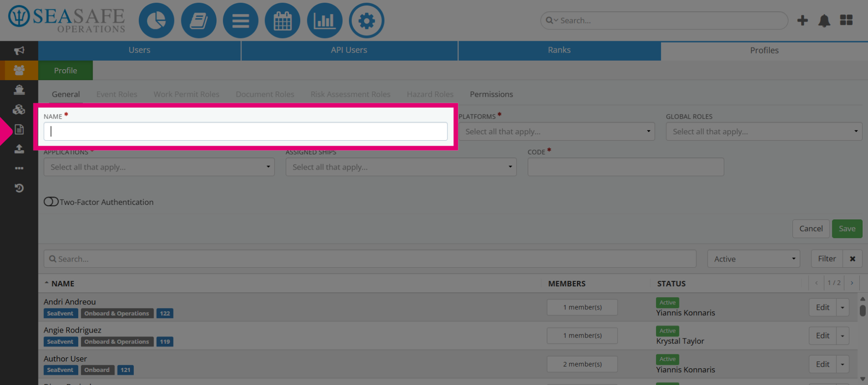Screen dimensions: 868x385
Task: Open the upload sidebar icon
Action: pos(19,149)
